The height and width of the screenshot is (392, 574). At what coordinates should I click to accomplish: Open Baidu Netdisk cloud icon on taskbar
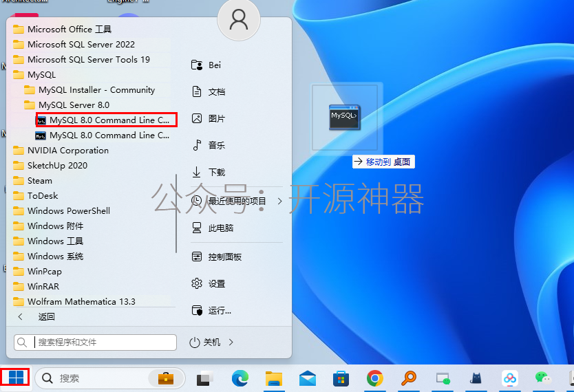click(510, 378)
